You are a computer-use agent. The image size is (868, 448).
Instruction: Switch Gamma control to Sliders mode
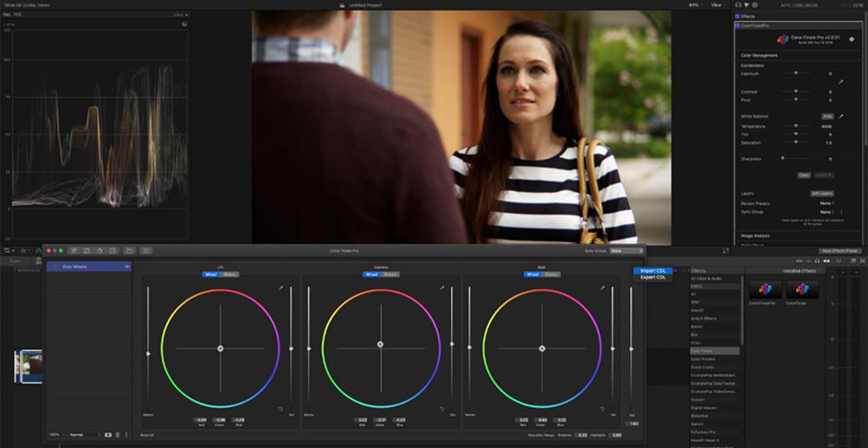pyautogui.click(x=390, y=275)
